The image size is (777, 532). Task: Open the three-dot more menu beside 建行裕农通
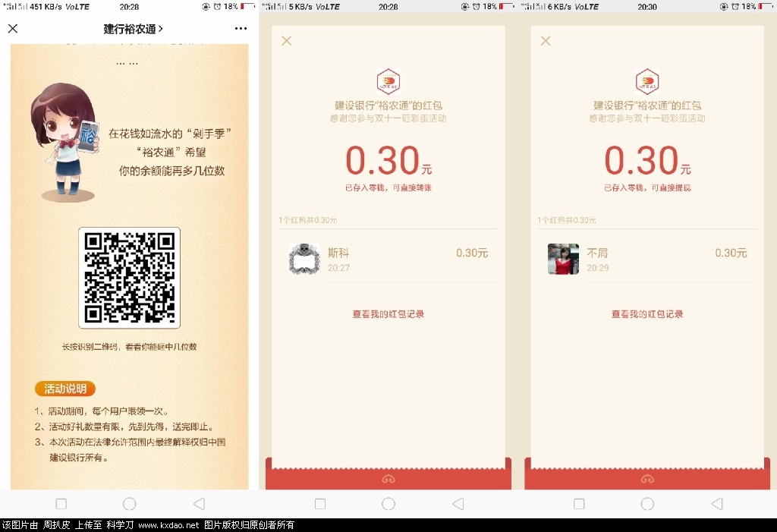click(x=241, y=29)
